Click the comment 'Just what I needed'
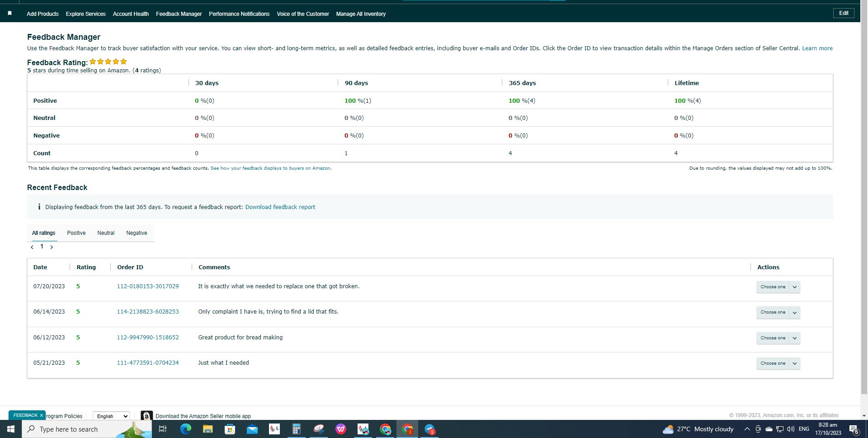 point(223,363)
